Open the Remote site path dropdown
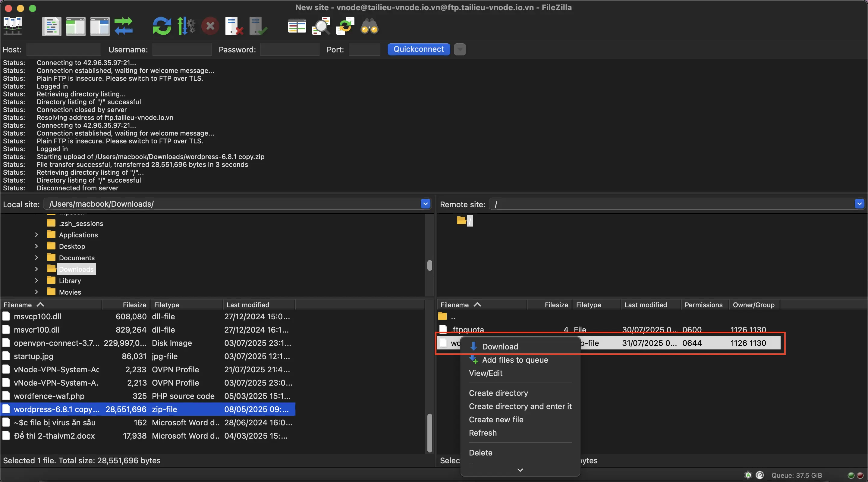The height and width of the screenshot is (482, 868). click(860, 203)
